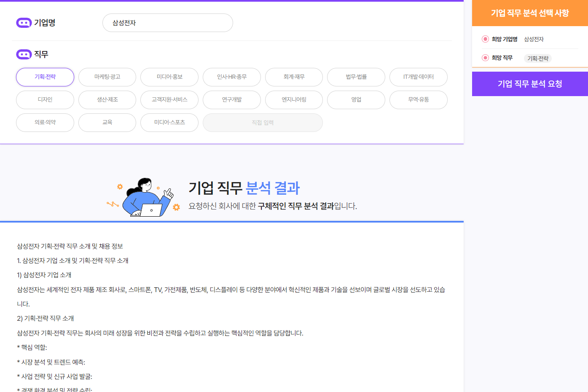Click the chat-face icon beside 기업명
588x392 pixels.
click(x=24, y=23)
